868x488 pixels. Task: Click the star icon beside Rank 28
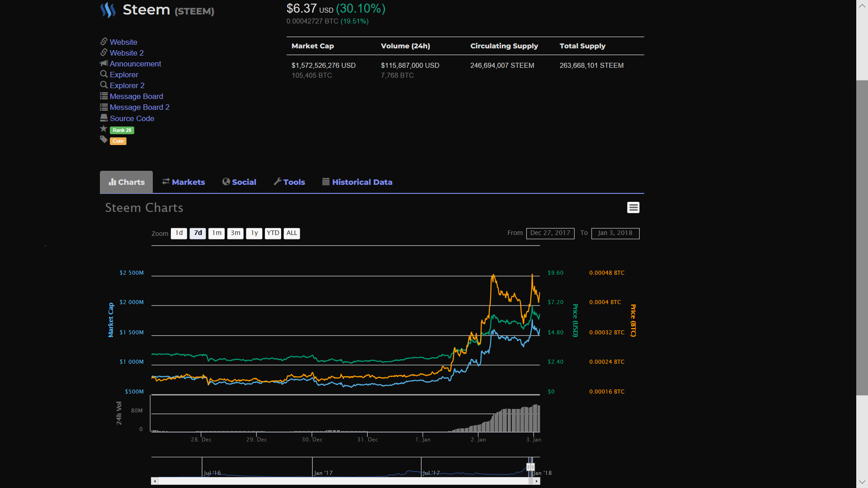point(104,129)
